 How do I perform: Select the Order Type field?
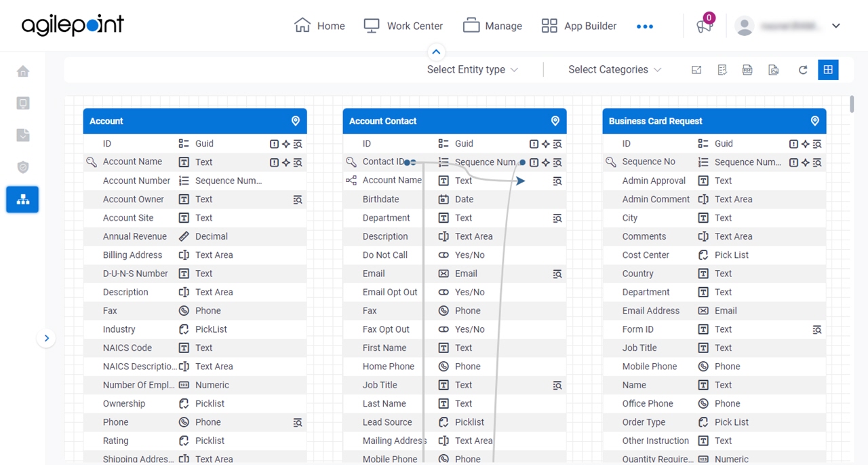pyautogui.click(x=714, y=422)
